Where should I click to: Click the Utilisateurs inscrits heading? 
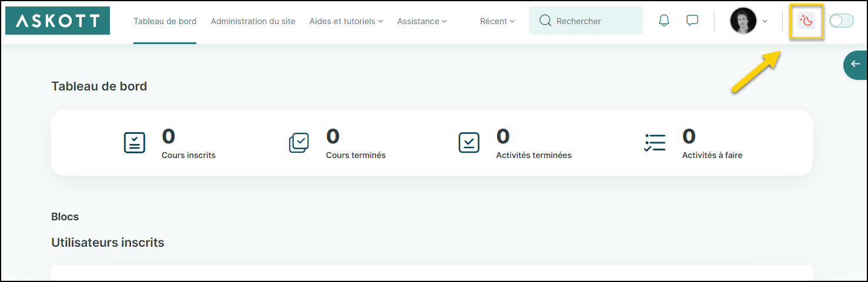pos(108,242)
